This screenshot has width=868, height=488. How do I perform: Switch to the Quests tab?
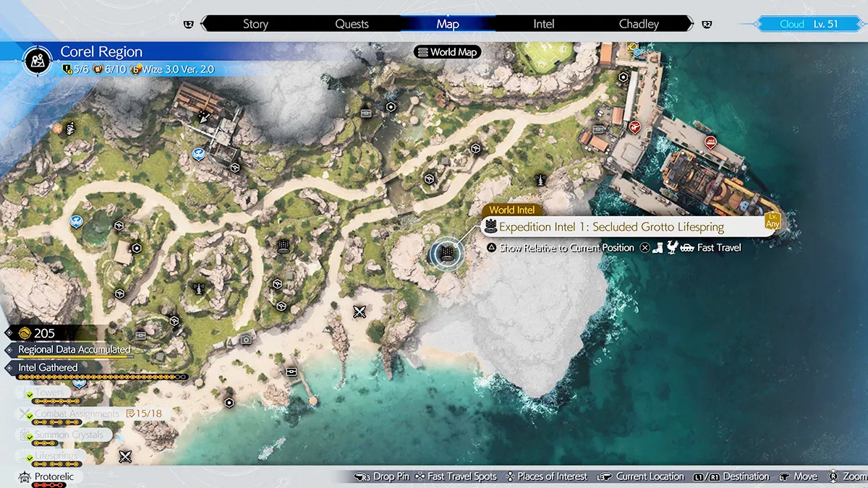(352, 24)
